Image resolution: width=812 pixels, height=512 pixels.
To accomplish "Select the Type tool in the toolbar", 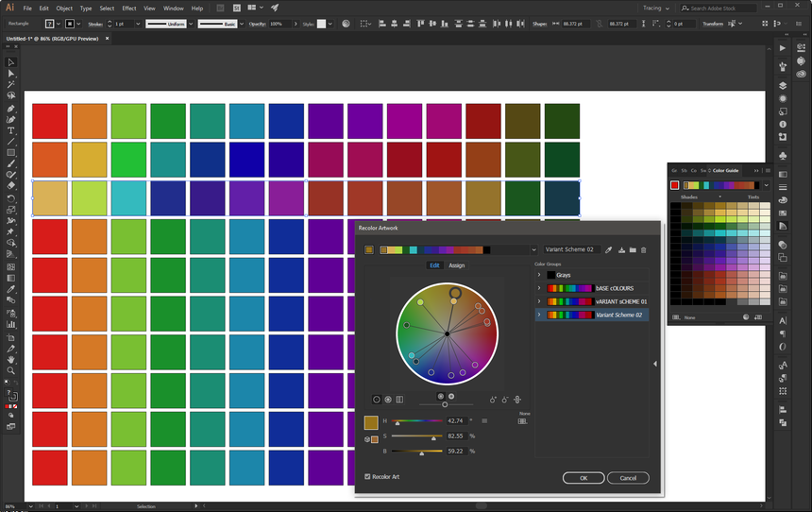I will (x=11, y=130).
